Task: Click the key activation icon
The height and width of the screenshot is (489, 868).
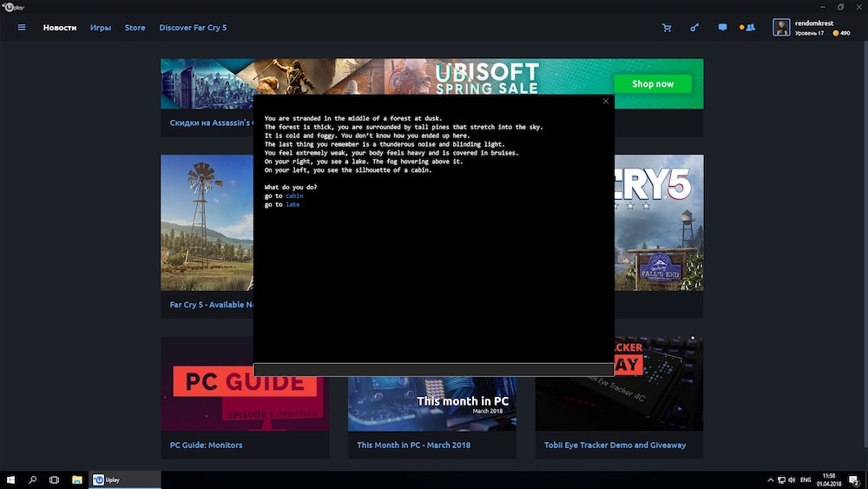Action: pyautogui.click(x=694, y=28)
